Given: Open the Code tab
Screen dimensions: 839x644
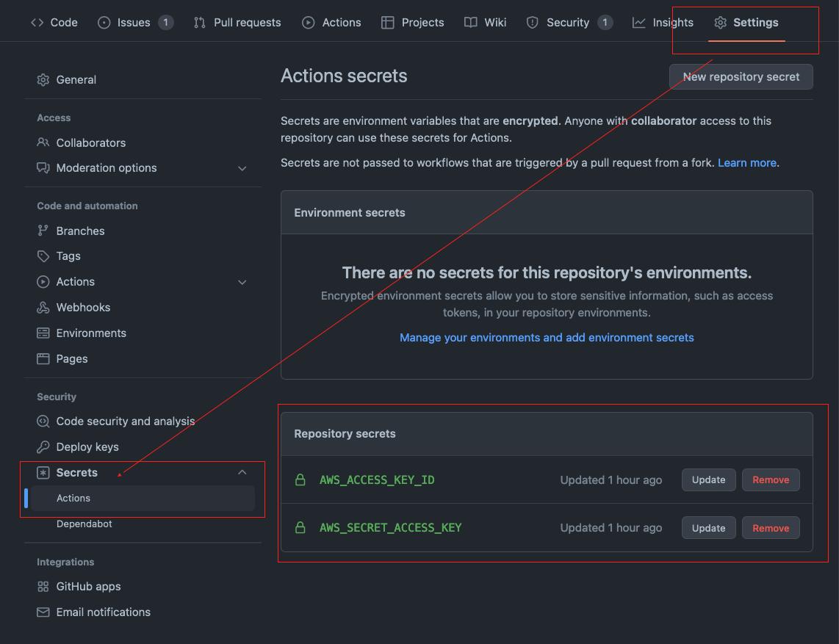Looking at the screenshot, I should pos(54,23).
